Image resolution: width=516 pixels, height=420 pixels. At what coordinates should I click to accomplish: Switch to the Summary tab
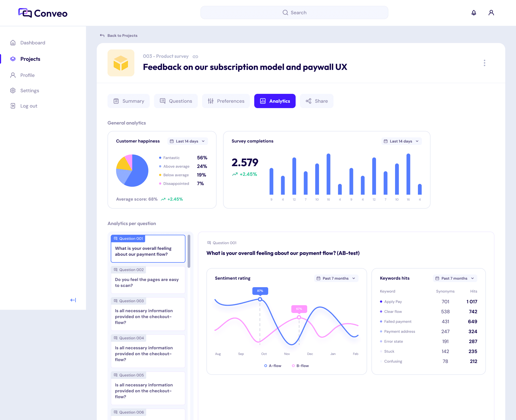[x=128, y=101]
